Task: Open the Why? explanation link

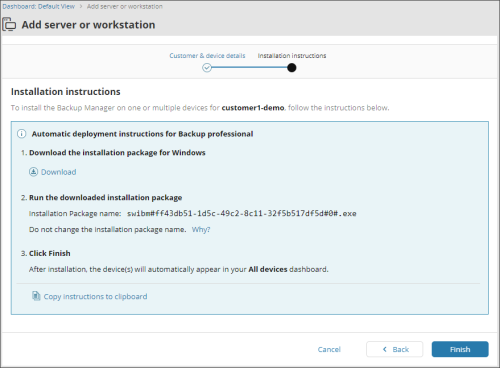Action: tap(201, 229)
